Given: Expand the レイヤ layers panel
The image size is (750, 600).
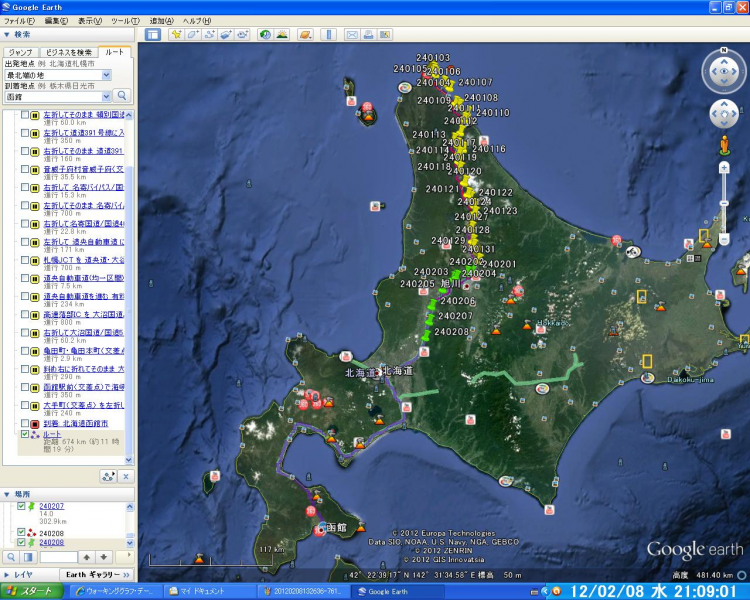Looking at the screenshot, I should click(7, 575).
